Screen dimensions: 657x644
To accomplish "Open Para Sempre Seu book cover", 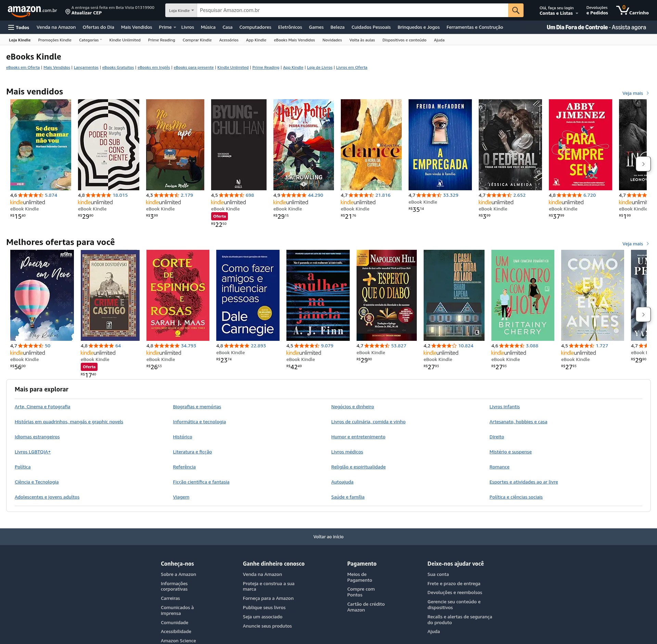I will click(580, 145).
